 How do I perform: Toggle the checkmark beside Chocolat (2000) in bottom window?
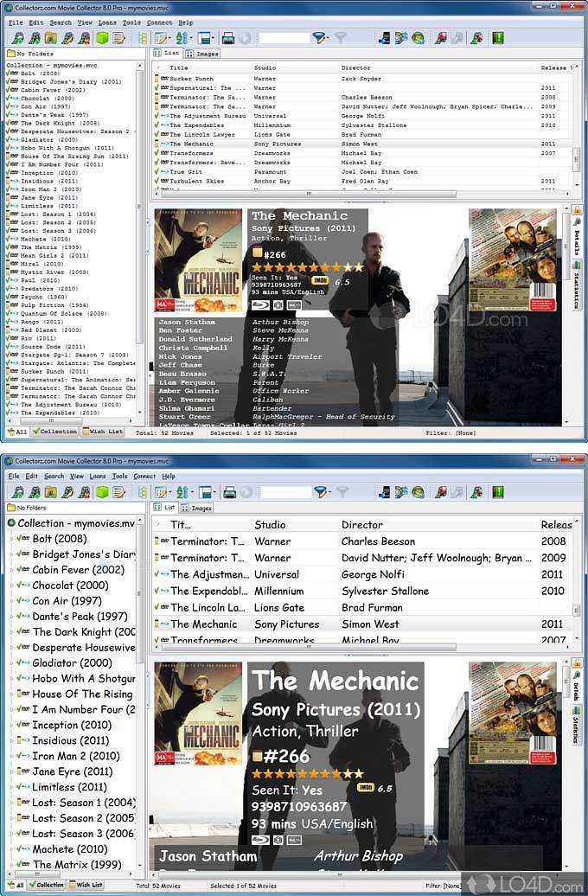click(x=22, y=586)
